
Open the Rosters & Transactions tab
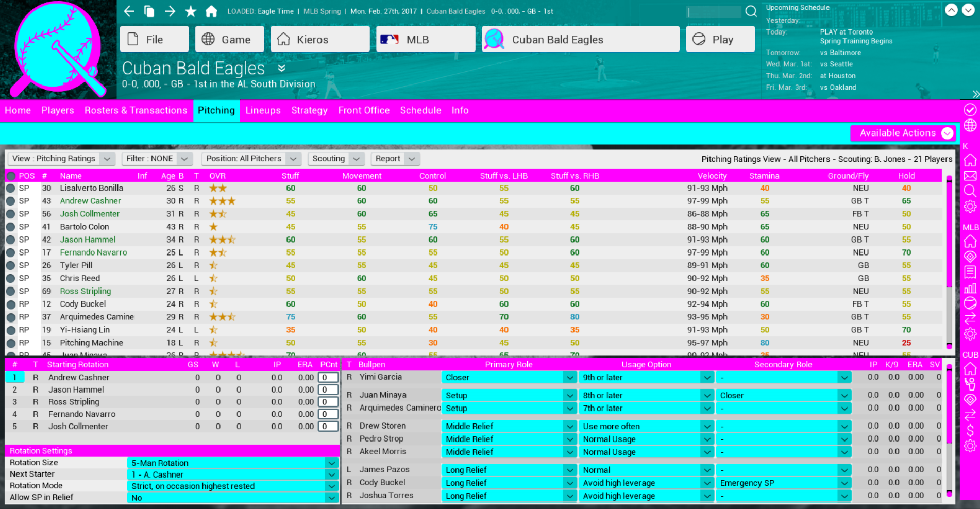[136, 110]
